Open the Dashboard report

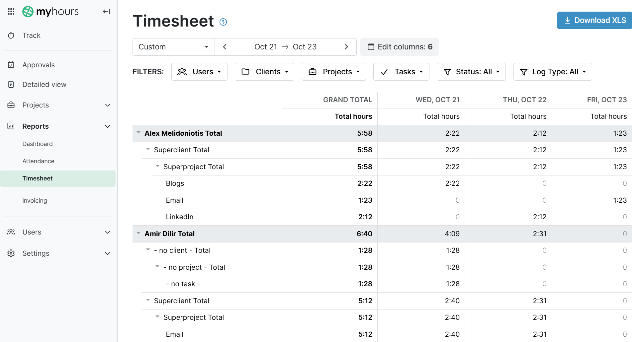[38, 144]
